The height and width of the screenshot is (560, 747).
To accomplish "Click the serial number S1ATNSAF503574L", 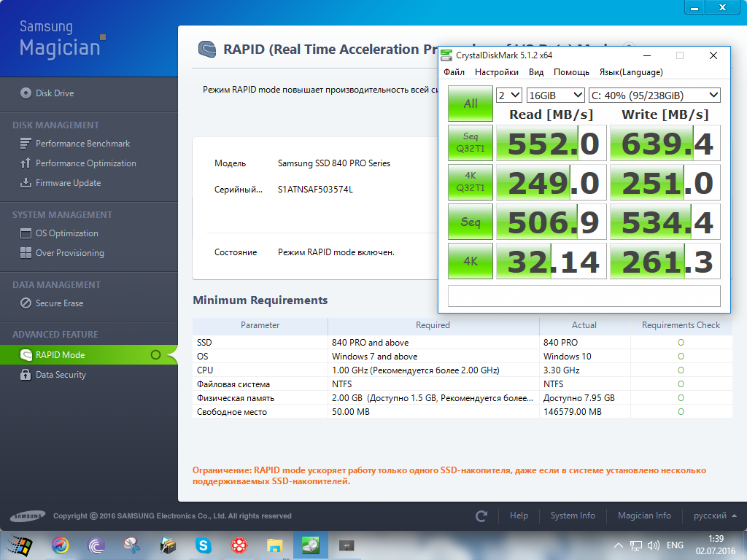I will pos(315,190).
